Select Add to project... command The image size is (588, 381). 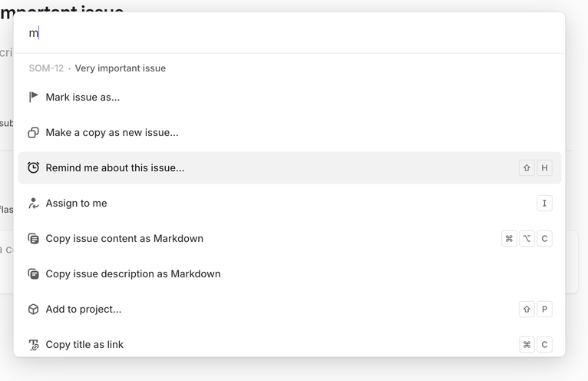84,309
